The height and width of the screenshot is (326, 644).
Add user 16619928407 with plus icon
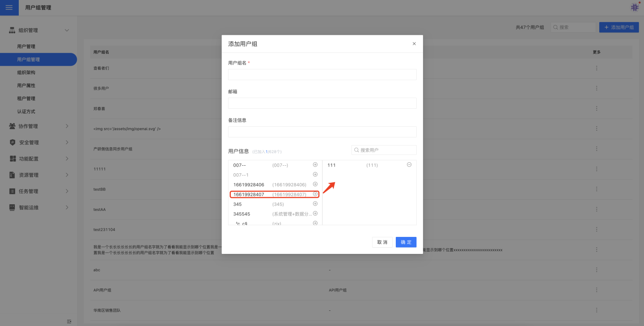(315, 194)
